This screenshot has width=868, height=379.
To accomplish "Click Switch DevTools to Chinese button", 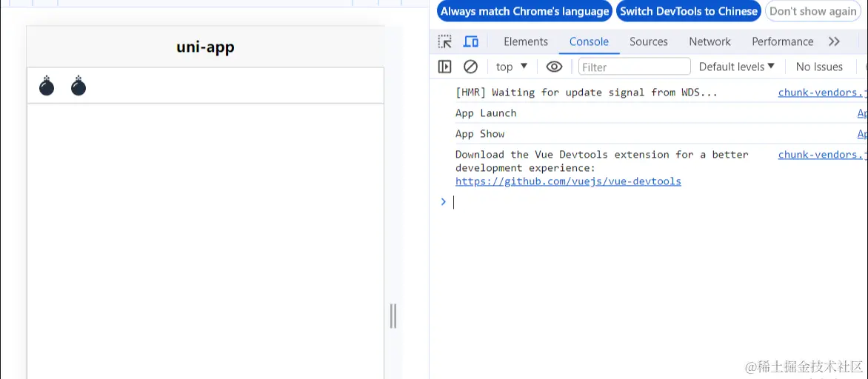I will click(689, 11).
